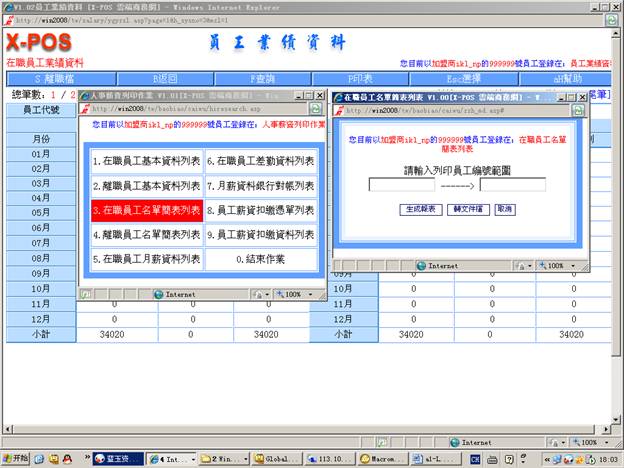Image resolution: width=624 pixels, height=468 pixels.
Task: Click the ending employee number input field
Action: (484, 184)
